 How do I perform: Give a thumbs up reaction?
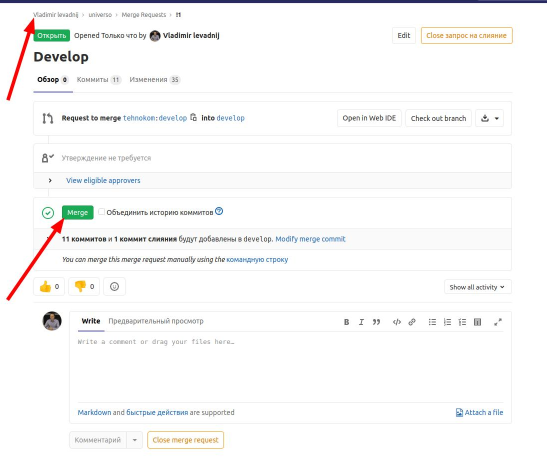pos(49,286)
